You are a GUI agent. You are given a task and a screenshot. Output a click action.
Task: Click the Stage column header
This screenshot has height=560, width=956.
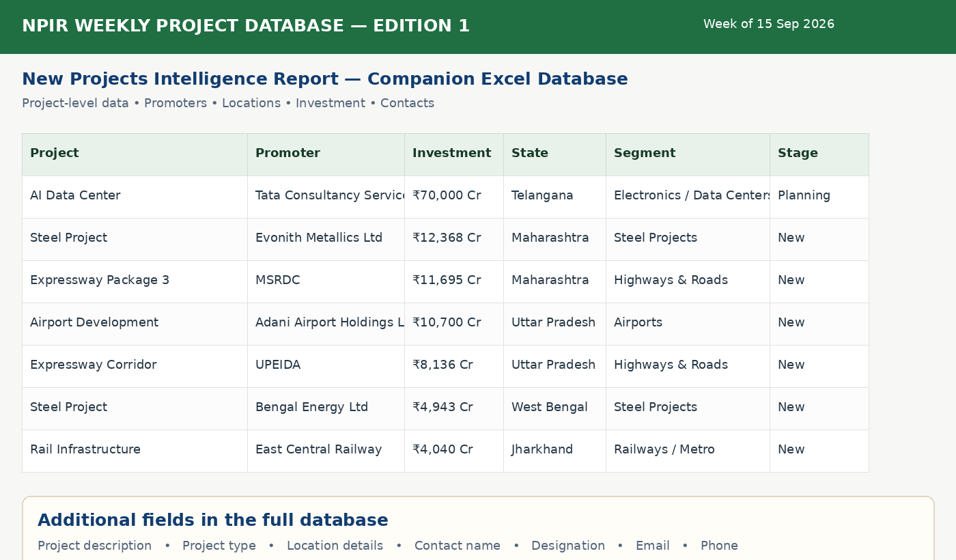point(819,154)
